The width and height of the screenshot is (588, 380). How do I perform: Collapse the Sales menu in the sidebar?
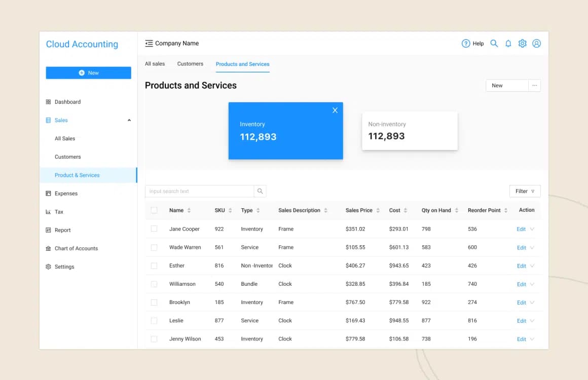point(129,120)
